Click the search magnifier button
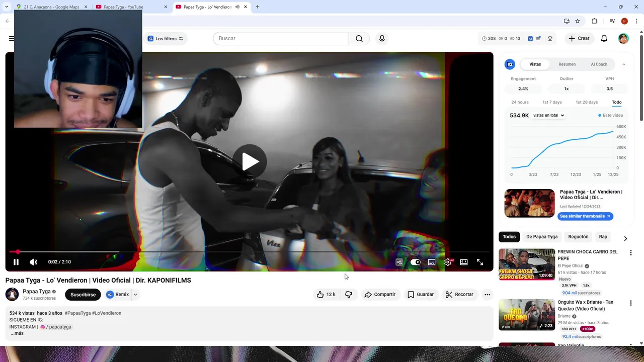Screen dimensions: 644x362 coord(359,39)
